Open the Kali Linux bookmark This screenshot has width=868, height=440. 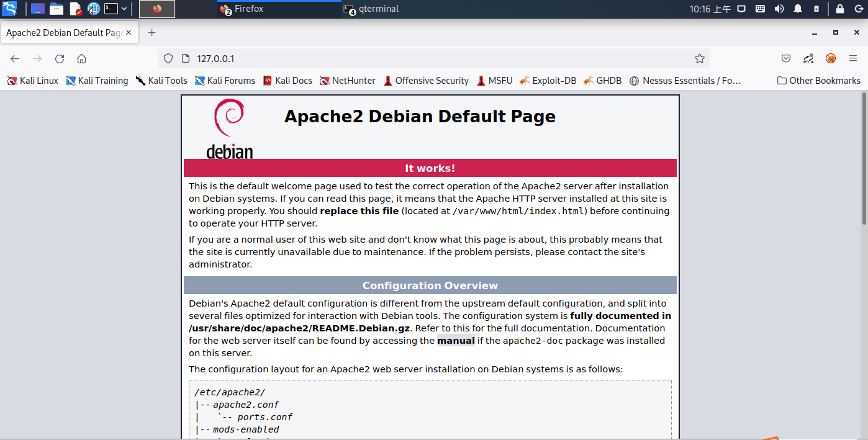pyautogui.click(x=32, y=81)
